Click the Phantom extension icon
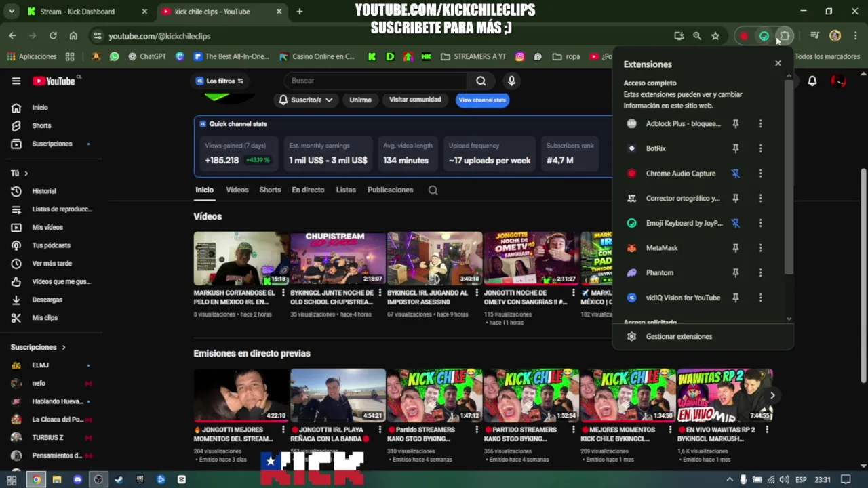868x488 pixels. [x=631, y=272]
